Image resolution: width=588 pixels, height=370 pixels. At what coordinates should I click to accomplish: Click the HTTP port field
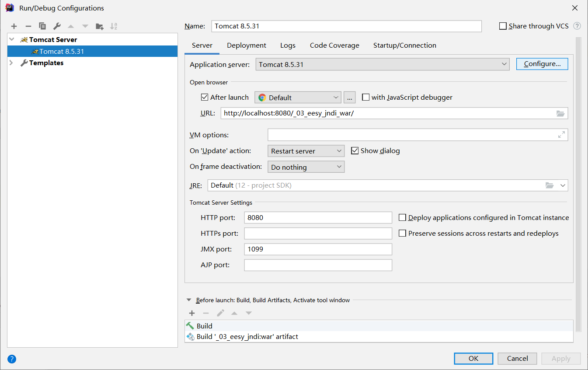318,217
